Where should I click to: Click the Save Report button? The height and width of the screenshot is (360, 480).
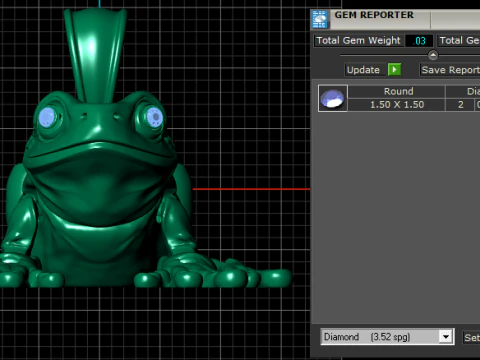pyautogui.click(x=450, y=70)
